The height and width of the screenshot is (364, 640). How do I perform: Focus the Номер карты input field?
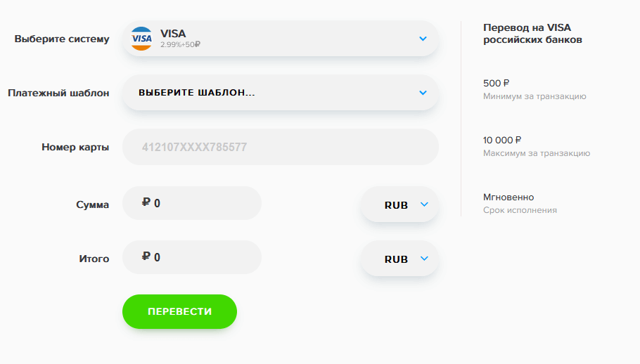[x=281, y=147]
